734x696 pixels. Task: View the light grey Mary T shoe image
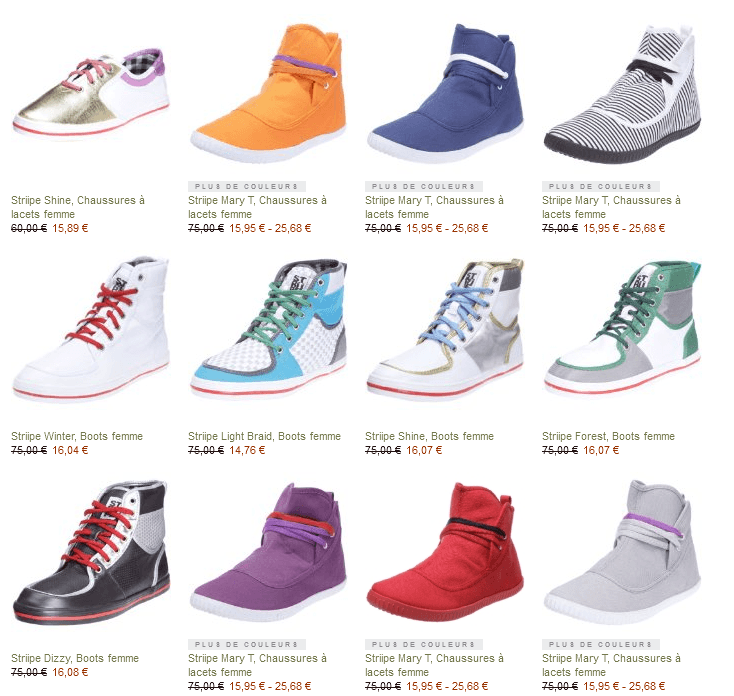(x=622, y=552)
